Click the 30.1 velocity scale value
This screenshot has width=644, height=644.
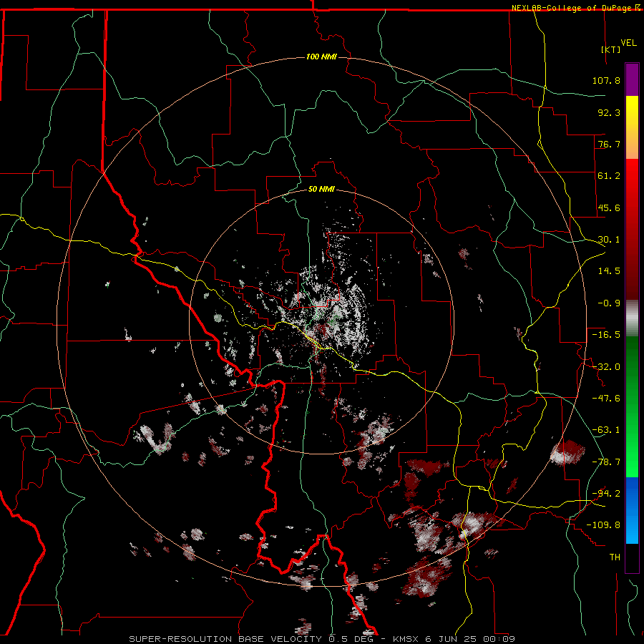click(x=609, y=240)
